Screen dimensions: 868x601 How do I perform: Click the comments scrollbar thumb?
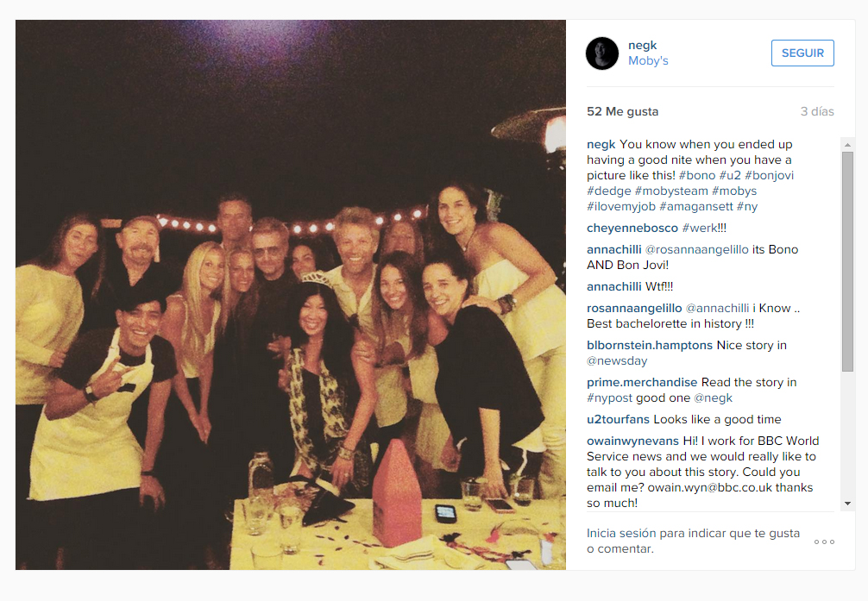click(847, 262)
